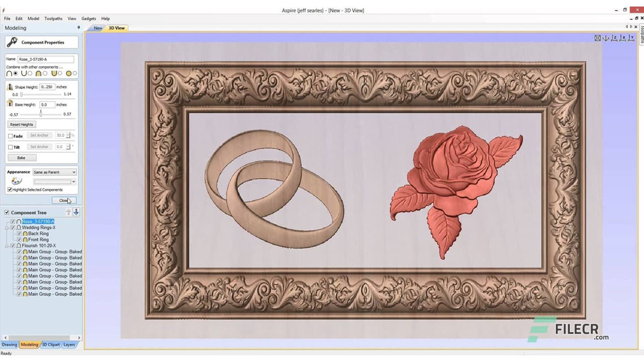Open the Model menu

coord(33,19)
